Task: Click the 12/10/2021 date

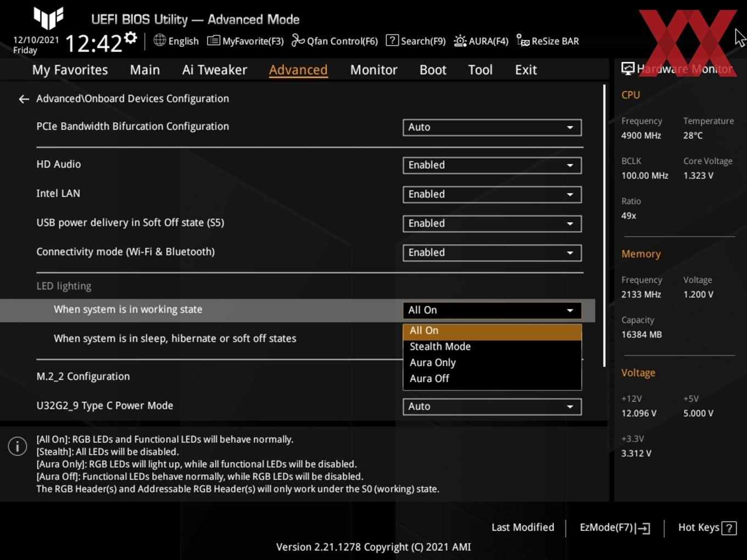Action: pos(36,40)
